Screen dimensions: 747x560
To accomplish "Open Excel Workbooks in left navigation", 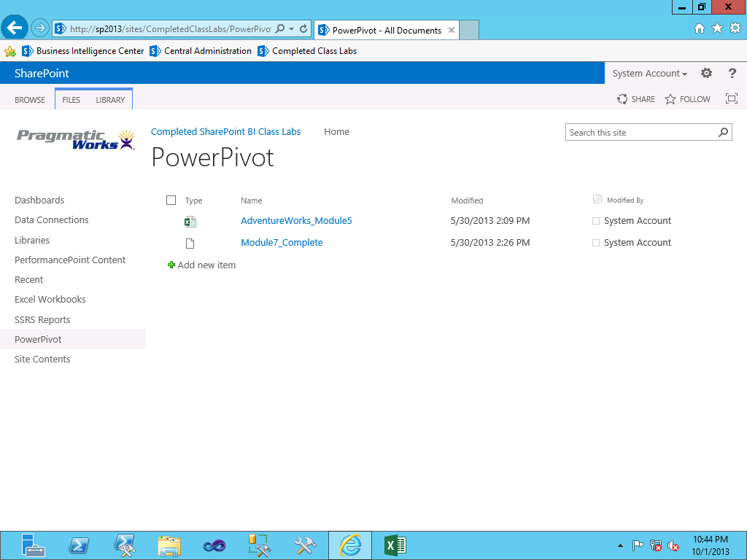I will point(50,299).
